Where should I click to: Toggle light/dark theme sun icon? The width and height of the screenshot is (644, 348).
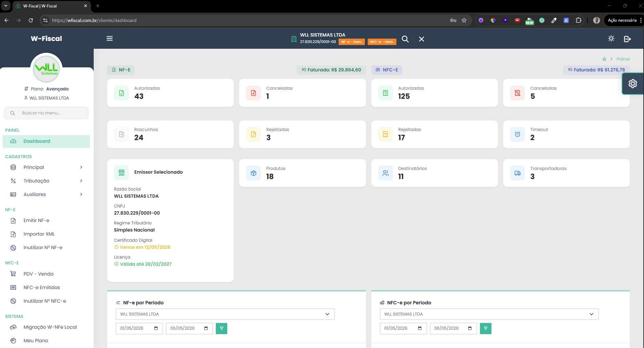(611, 39)
